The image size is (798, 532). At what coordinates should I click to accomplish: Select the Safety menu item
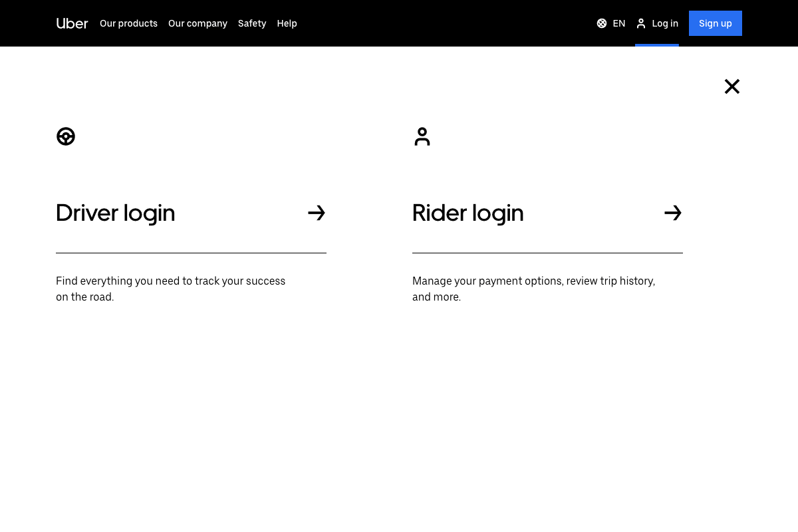[252, 23]
